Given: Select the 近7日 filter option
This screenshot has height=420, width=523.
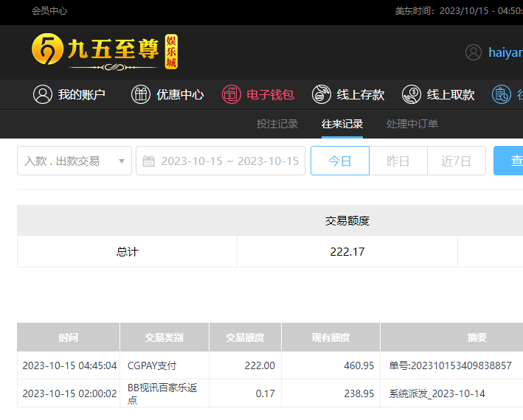Looking at the screenshot, I should (x=457, y=161).
